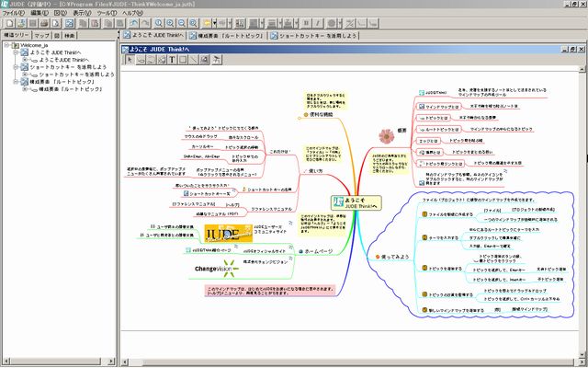Open the dropdown arrow beside yellow arrow icon
The width and height of the screenshot is (588, 368).
point(214,23)
